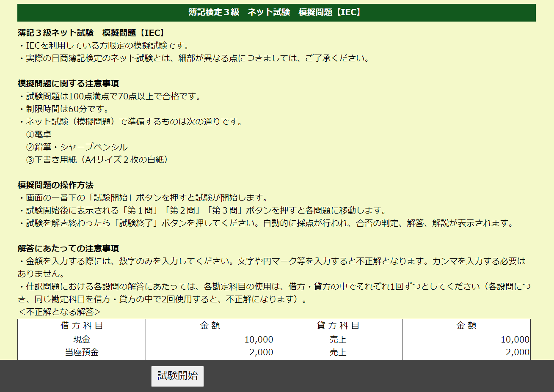The width and height of the screenshot is (554, 392).
Task: Click the credit amount 2,000 cell
Action: 518,352
